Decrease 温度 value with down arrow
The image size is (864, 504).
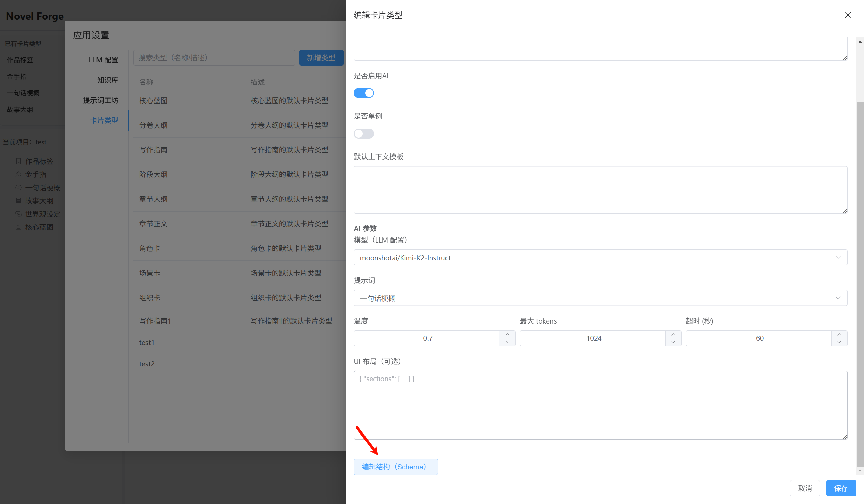coord(507,342)
